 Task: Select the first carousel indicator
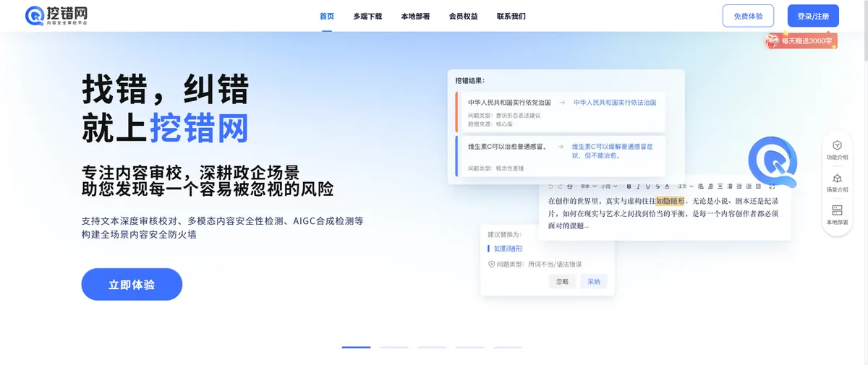coord(356,348)
